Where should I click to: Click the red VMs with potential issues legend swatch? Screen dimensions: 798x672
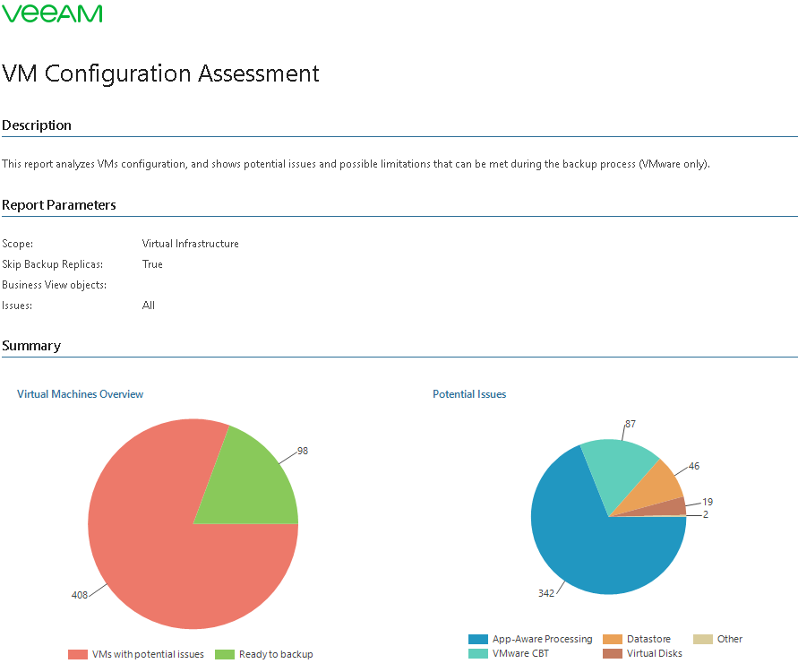[x=78, y=655]
